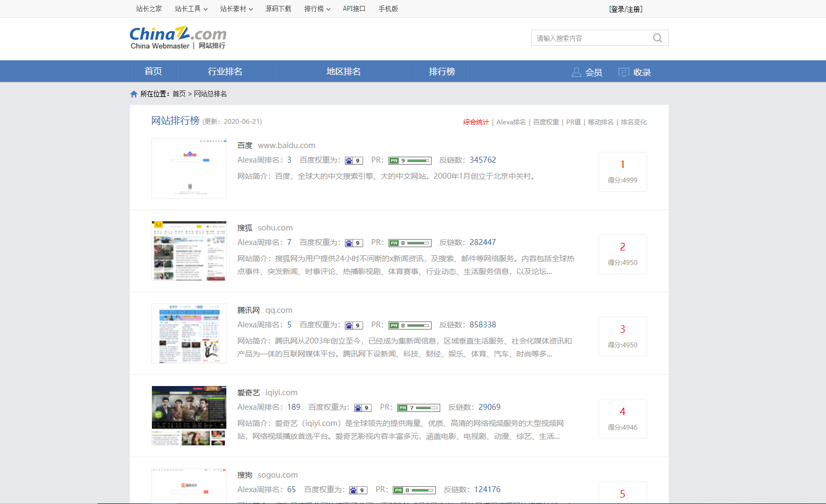Image resolution: width=826 pixels, height=504 pixels.
Task: Go to 首页 in blue navigation
Action: pos(153,71)
